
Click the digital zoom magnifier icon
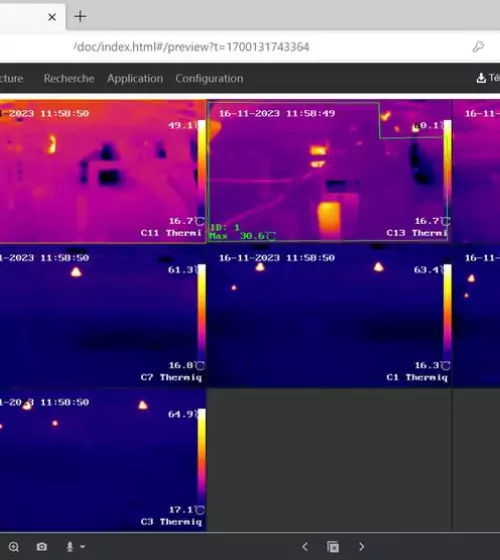(14, 547)
